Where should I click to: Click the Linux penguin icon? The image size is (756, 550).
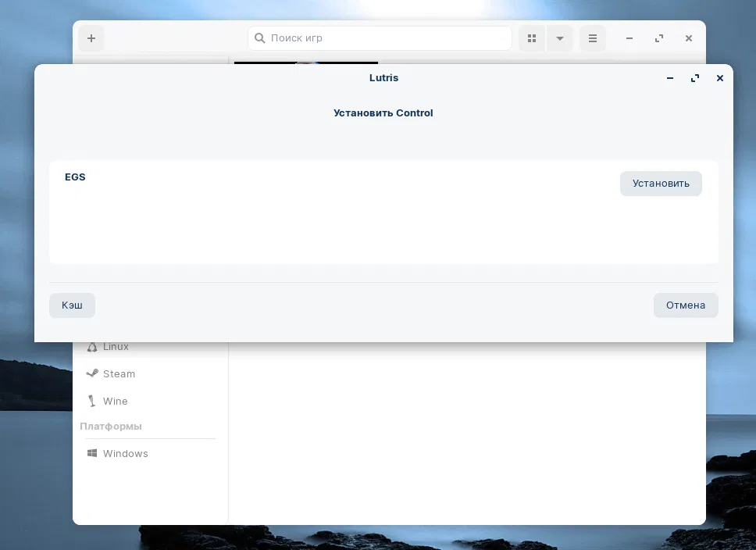click(91, 347)
